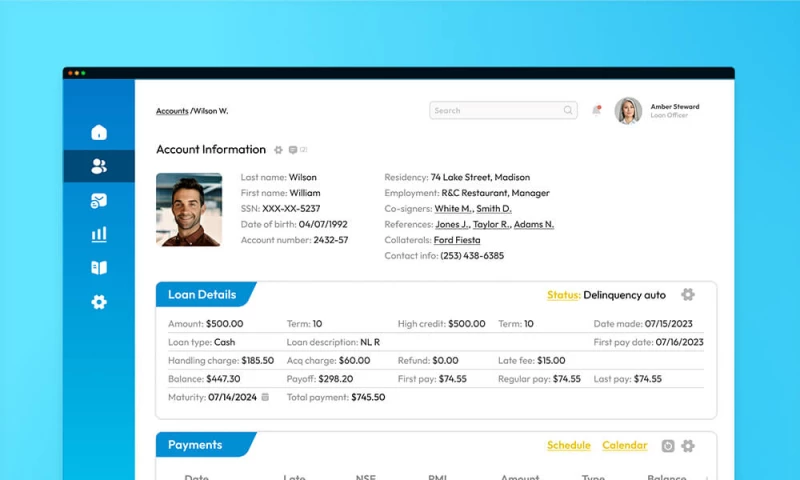Click the Status link in Loan Details

563,295
